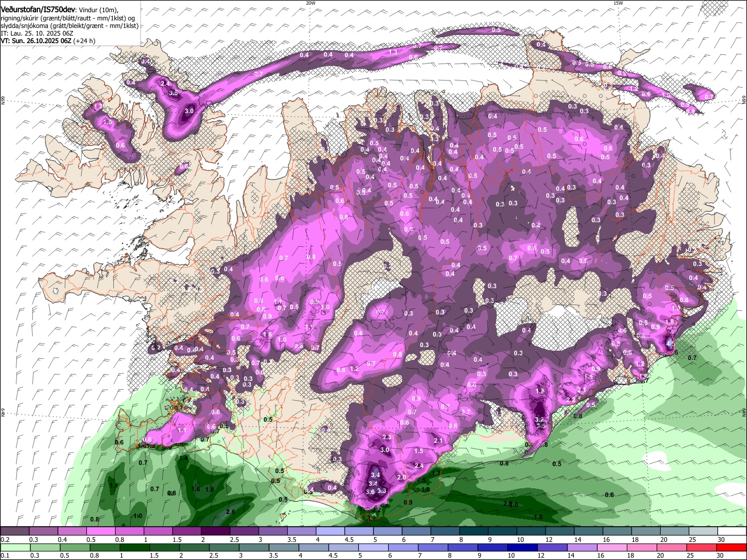Click the Veðurstofan/IS750dev title text
The width and height of the screenshot is (747, 560).
click(38, 9)
